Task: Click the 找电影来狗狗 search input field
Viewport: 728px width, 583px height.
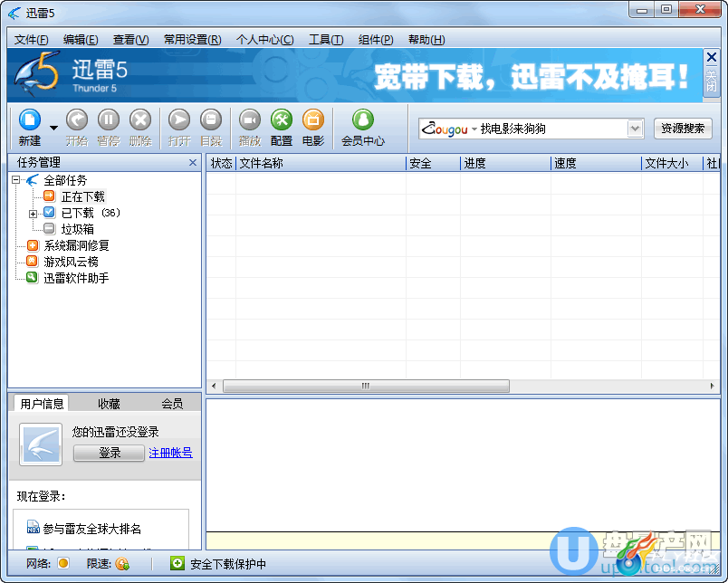Action: [552, 129]
